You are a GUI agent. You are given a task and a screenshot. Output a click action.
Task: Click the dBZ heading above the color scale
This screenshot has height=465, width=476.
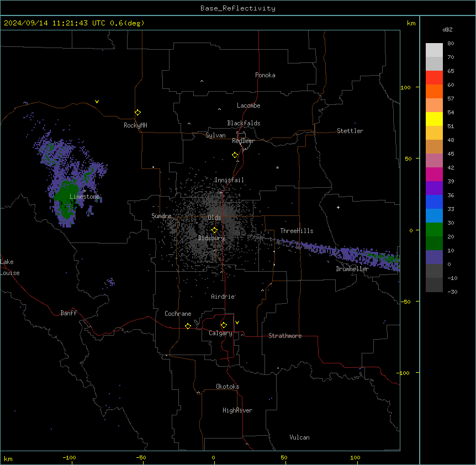447,29
